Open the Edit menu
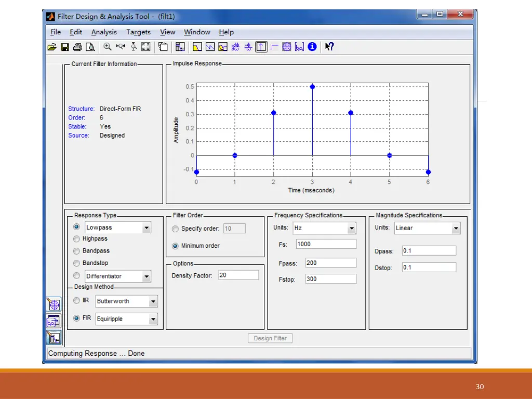532x399 pixels. pos(76,32)
